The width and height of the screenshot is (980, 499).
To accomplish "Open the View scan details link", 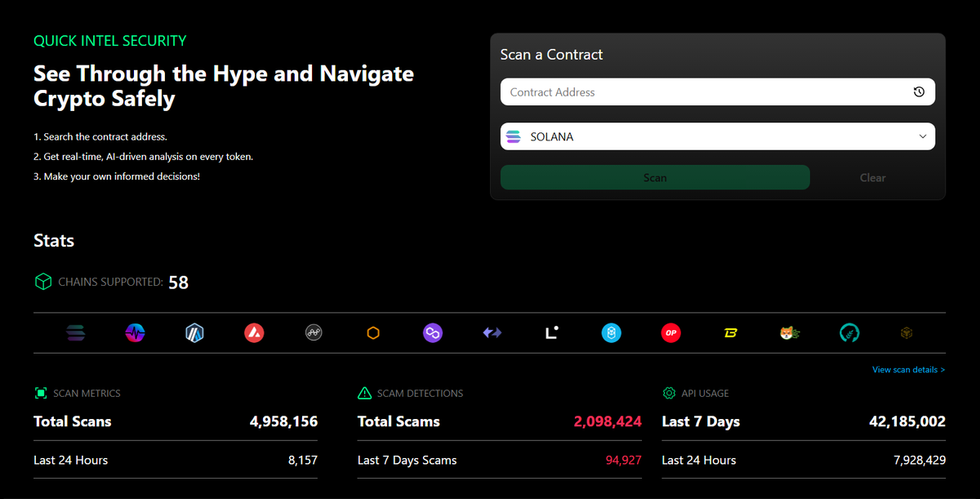I will 908,370.
